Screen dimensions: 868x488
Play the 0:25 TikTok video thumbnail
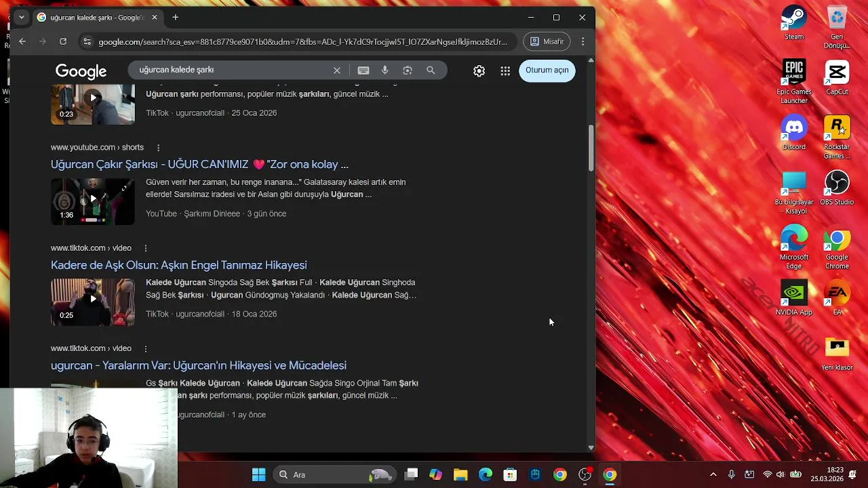point(93,302)
